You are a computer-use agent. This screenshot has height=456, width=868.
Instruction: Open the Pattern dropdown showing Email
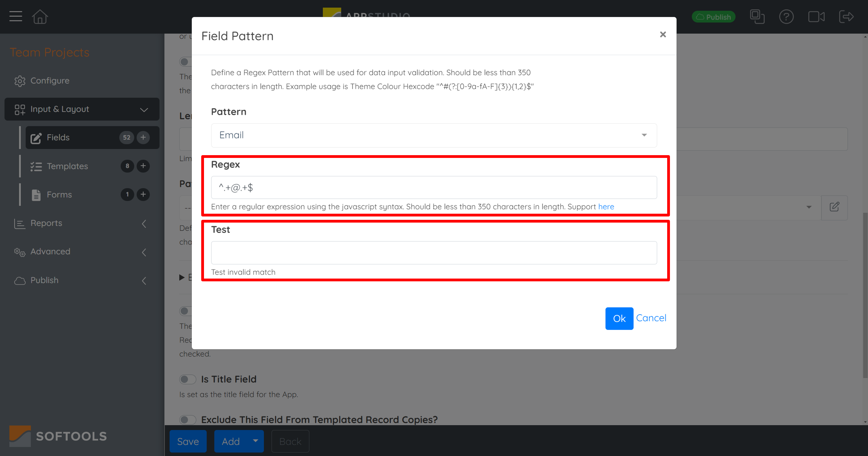pos(434,135)
